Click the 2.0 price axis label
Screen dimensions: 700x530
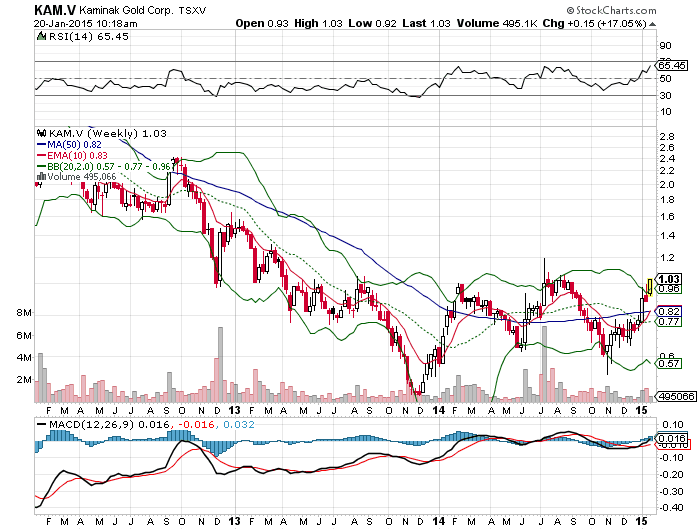[x=667, y=185]
